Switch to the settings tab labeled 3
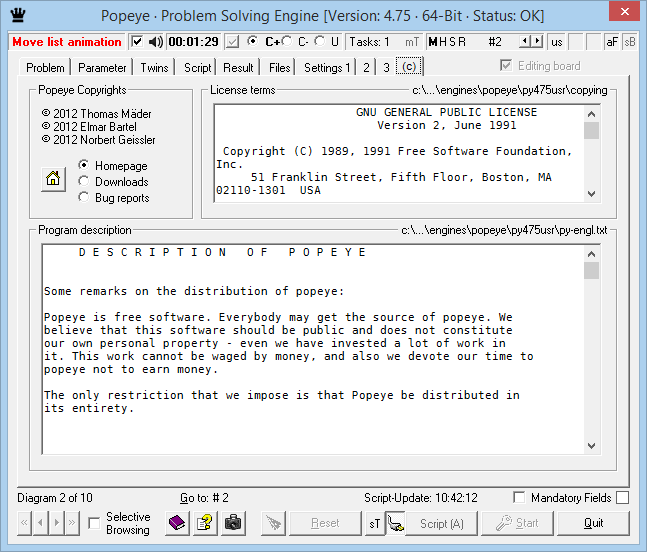 pyautogui.click(x=386, y=68)
